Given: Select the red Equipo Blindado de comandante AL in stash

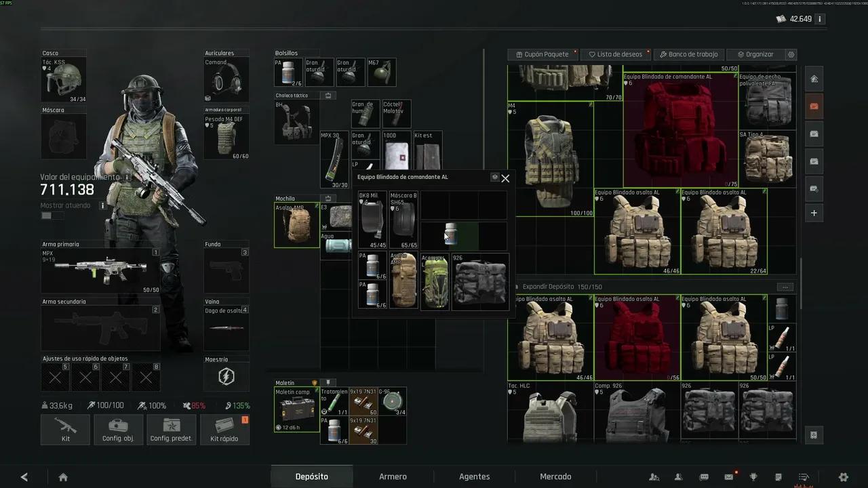Looking at the screenshot, I should [681, 130].
